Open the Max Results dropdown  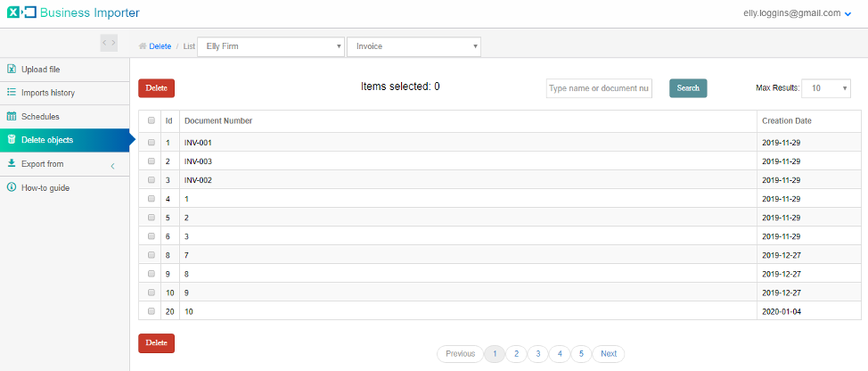pos(826,87)
